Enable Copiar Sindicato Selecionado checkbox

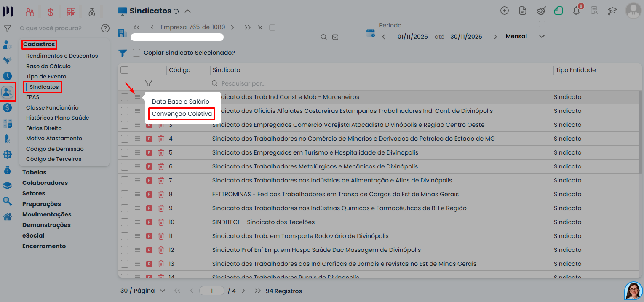(x=136, y=53)
